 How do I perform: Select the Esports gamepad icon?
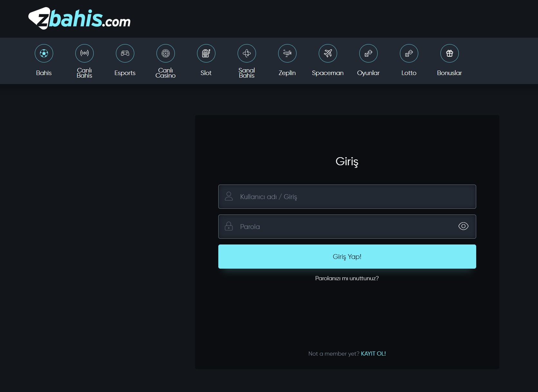pos(125,53)
